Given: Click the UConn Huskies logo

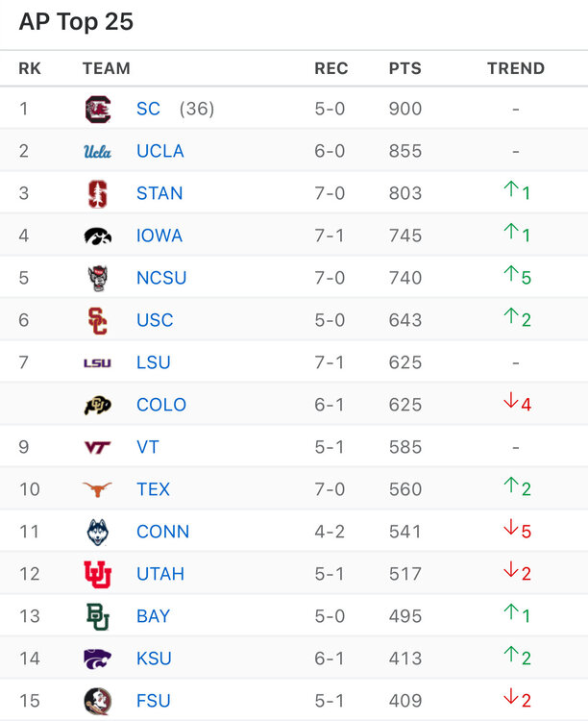Looking at the screenshot, I should tap(97, 532).
